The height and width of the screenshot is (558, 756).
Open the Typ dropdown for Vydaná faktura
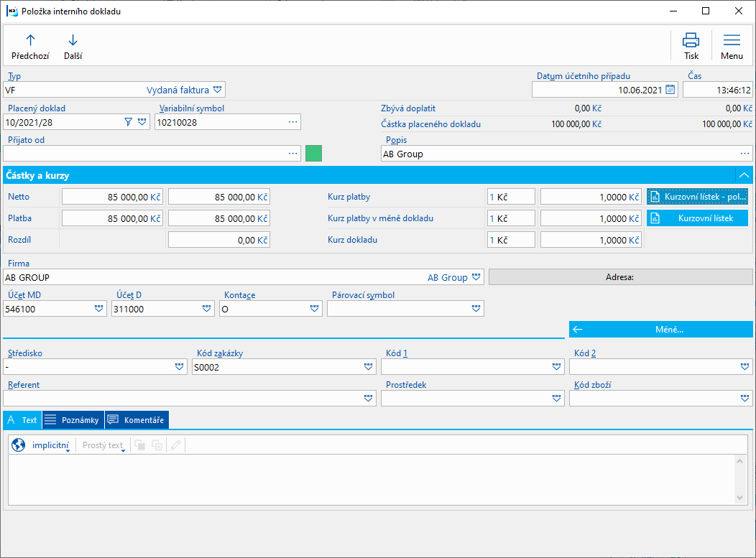point(218,90)
